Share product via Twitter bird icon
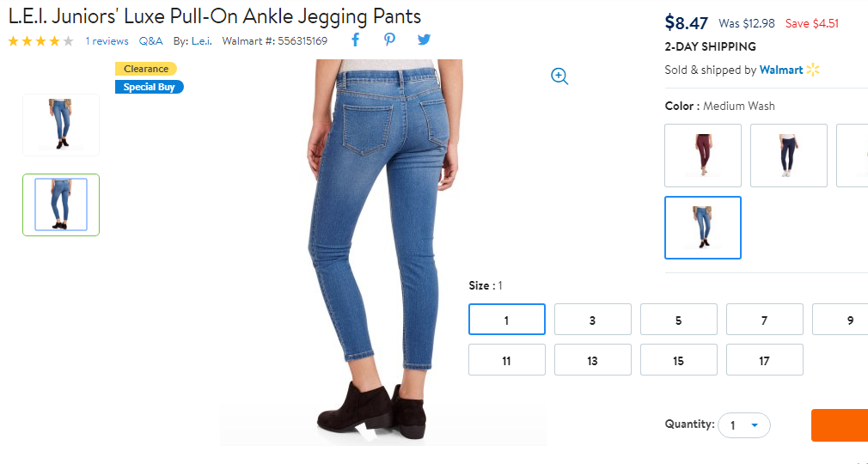 tap(424, 40)
